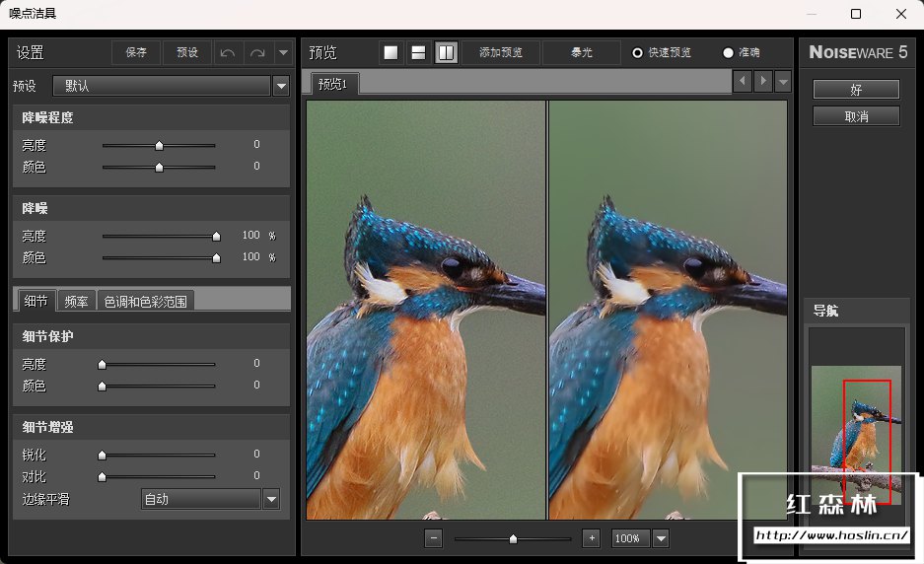This screenshot has width=924, height=564.
Task: Adjust 降噪程度 颜色 slider handle
Action: [x=159, y=168]
